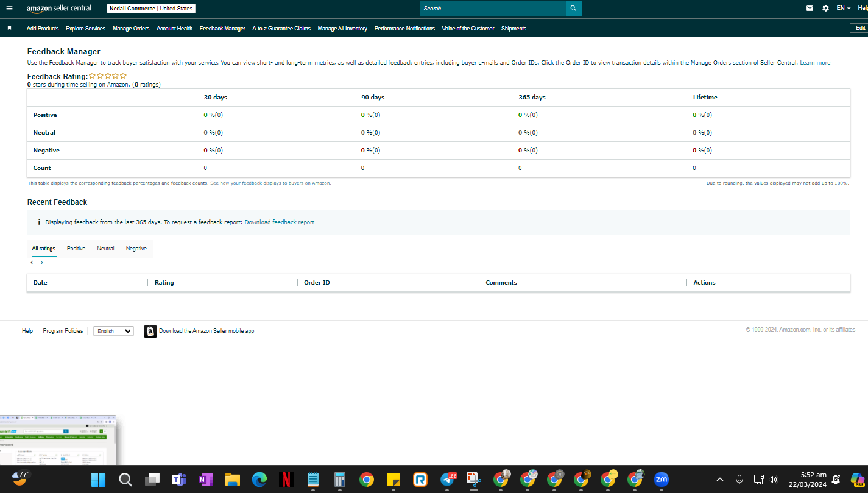Open the volume control in the tray

[x=773, y=480]
